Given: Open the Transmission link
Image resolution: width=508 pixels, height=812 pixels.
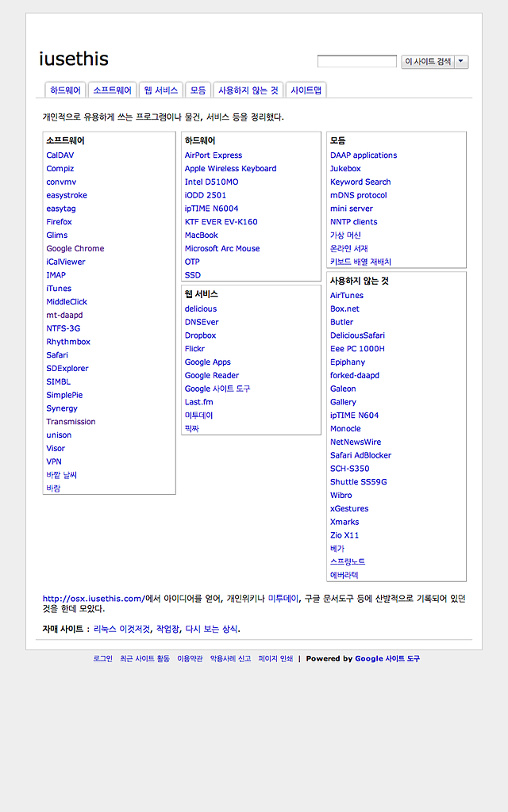Looking at the screenshot, I should click(71, 422).
